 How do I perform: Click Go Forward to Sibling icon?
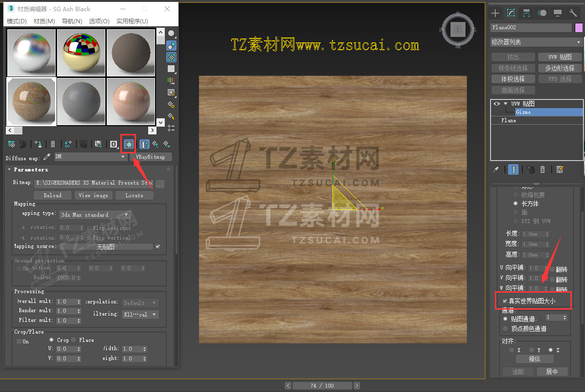coord(167,144)
